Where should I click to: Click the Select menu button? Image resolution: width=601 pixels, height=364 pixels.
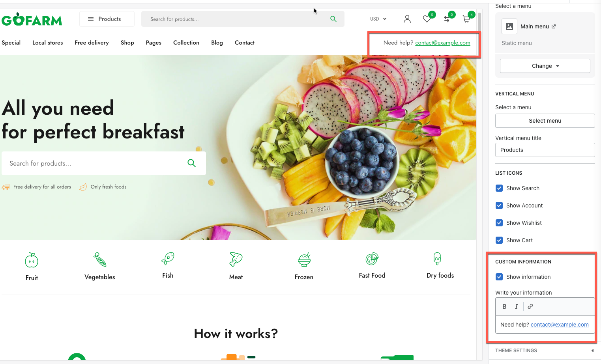coord(545,121)
